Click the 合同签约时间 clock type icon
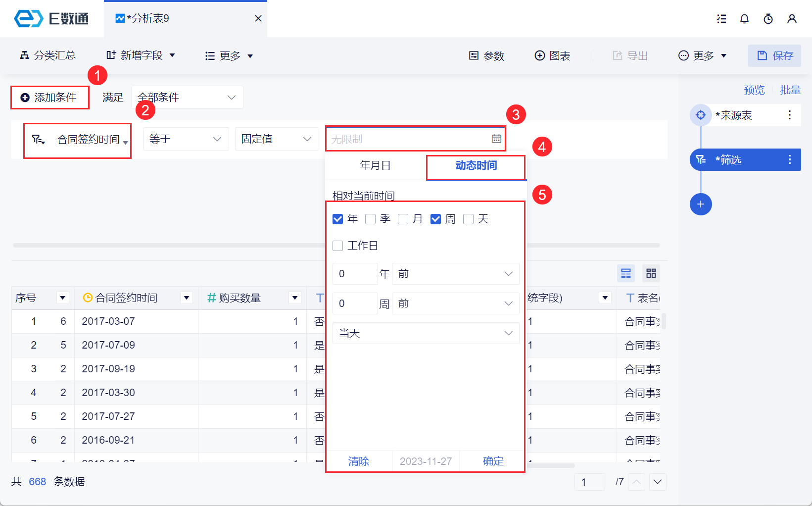 88,298
